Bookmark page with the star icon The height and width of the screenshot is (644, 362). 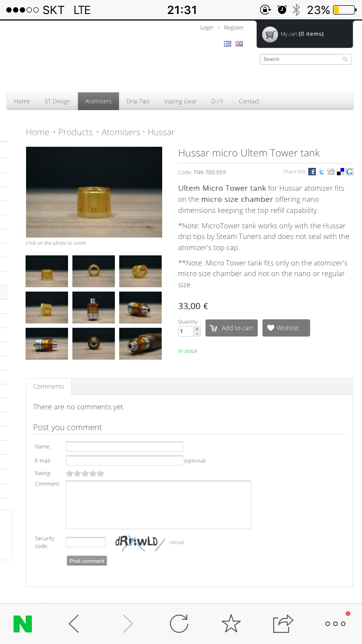click(231, 623)
